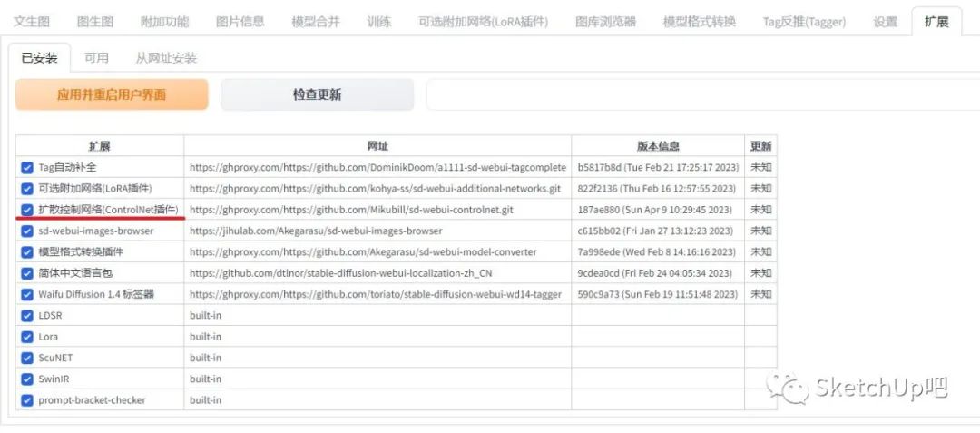
Task: Go to the 设置 tab
Action: 885,22
